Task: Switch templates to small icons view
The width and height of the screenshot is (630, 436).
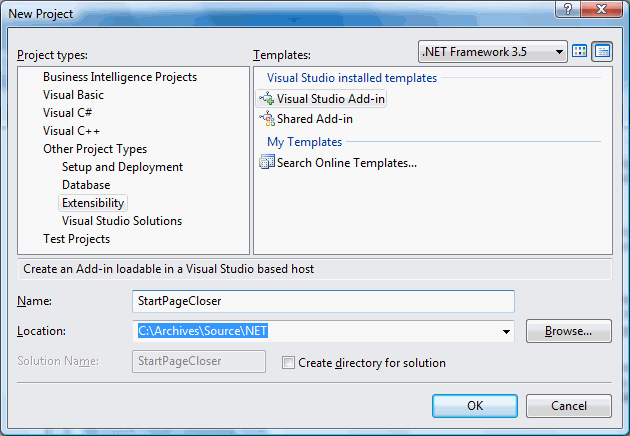Action: pyautogui.click(x=602, y=51)
